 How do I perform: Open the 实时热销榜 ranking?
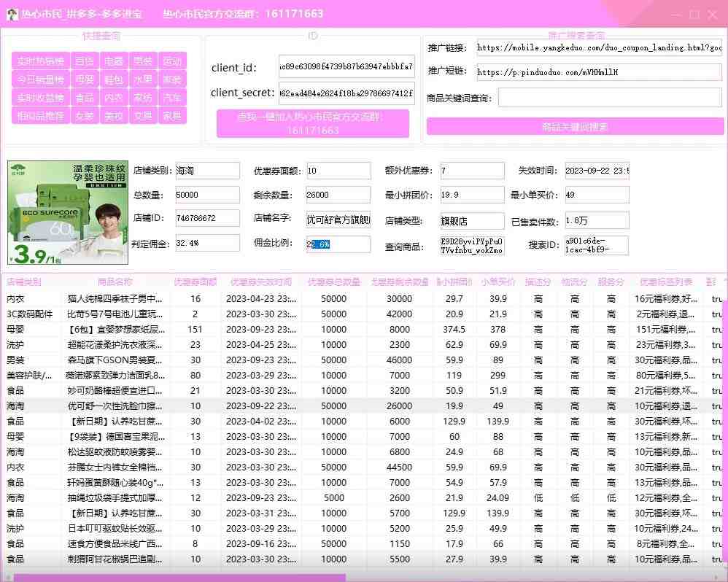[39, 62]
